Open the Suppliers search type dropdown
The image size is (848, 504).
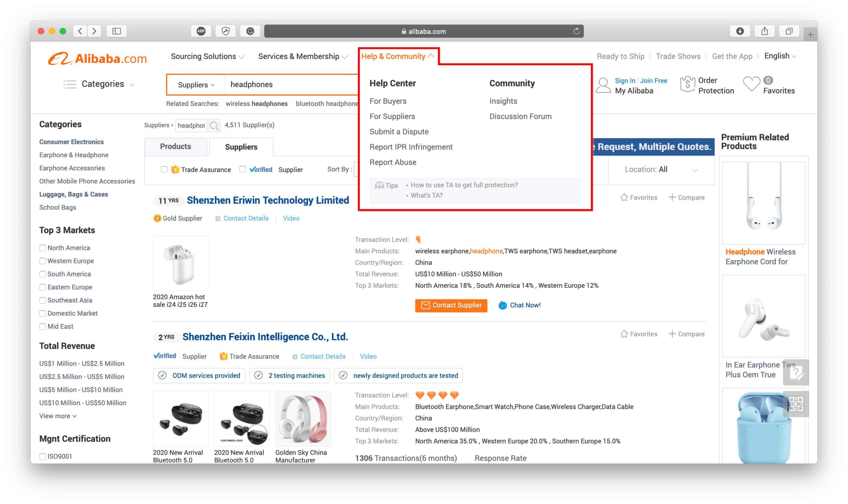(196, 84)
